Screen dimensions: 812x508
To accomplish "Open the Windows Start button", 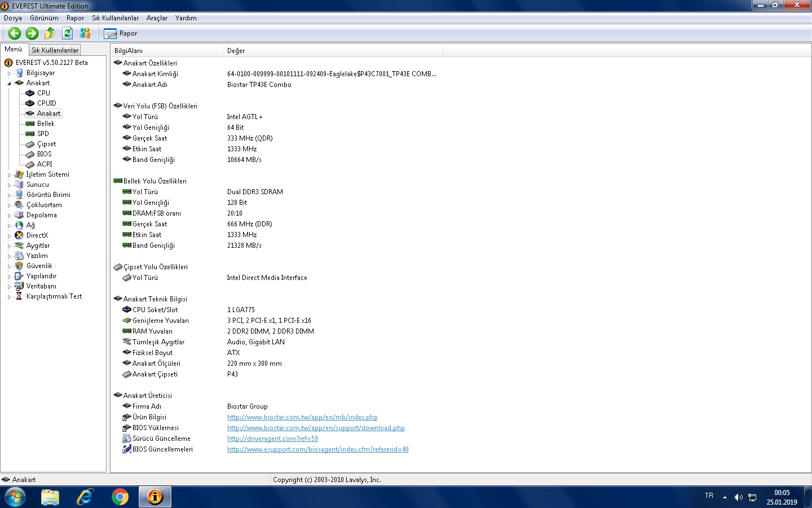I will tap(15, 497).
